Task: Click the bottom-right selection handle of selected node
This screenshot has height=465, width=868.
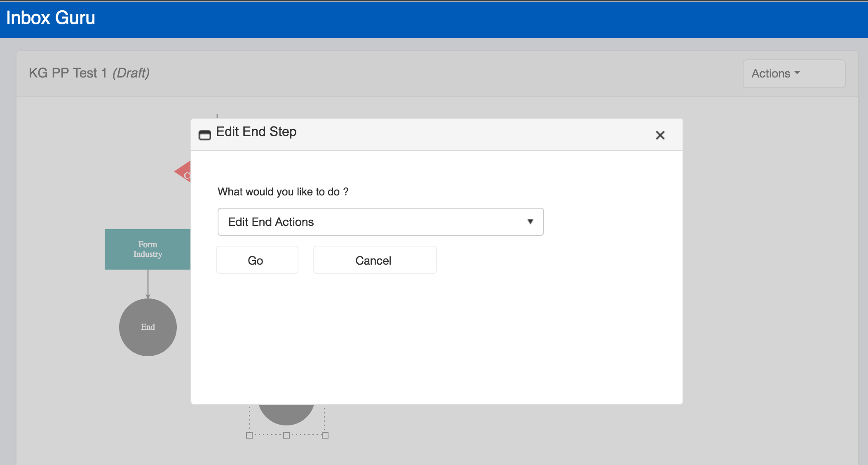Action: click(325, 435)
